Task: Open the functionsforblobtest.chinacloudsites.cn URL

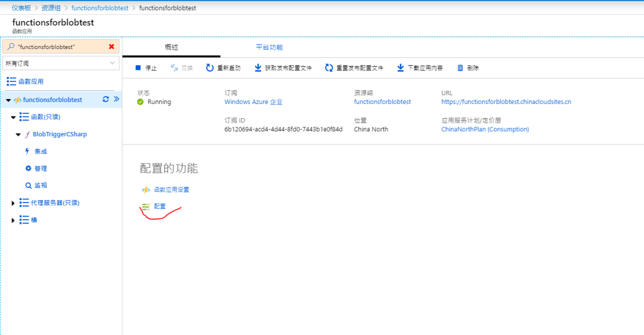Action: (x=506, y=102)
